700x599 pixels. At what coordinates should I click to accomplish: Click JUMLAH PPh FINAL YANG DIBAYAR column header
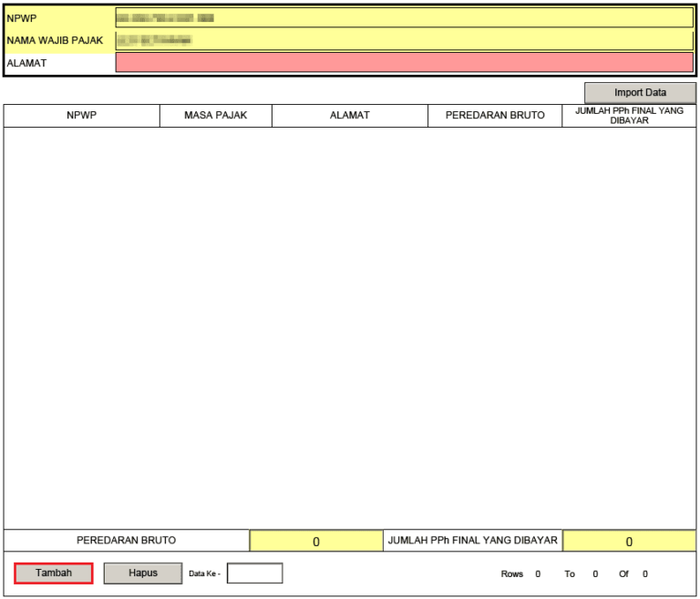pyautogui.click(x=629, y=116)
